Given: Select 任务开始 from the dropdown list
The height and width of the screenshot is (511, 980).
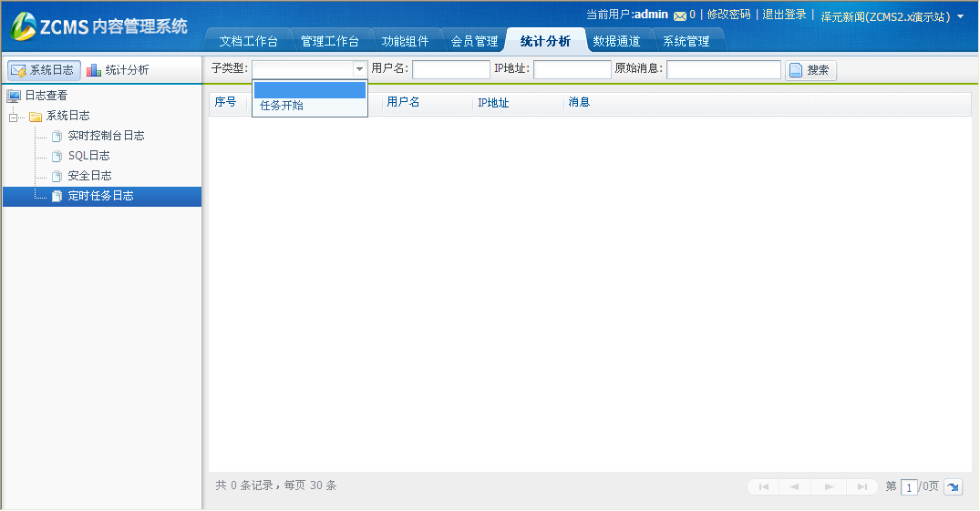Looking at the screenshot, I should click(x=283, y=106).
